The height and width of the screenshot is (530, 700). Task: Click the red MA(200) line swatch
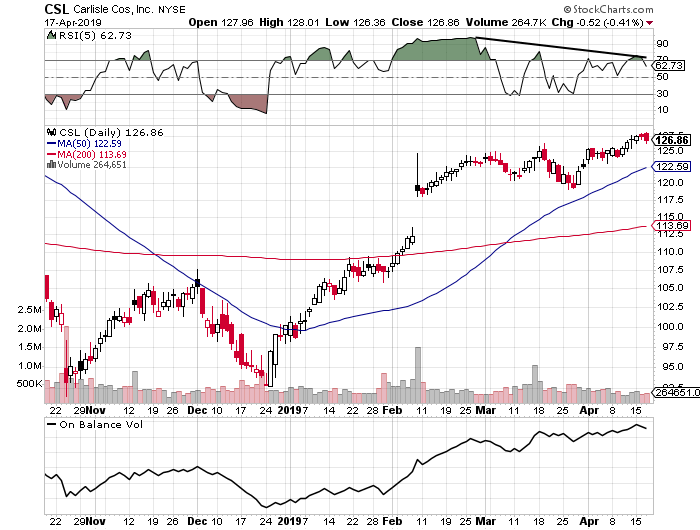(x=51, y=154)
